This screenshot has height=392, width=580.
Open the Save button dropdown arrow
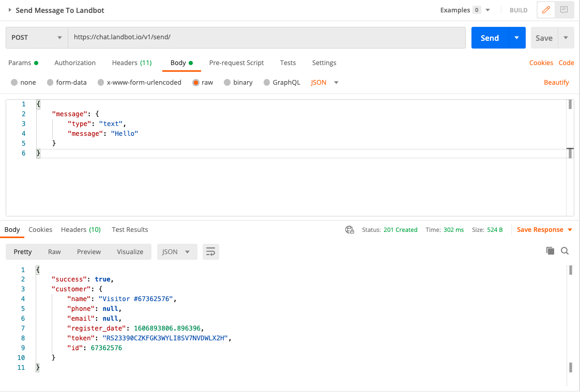point(566,38)
